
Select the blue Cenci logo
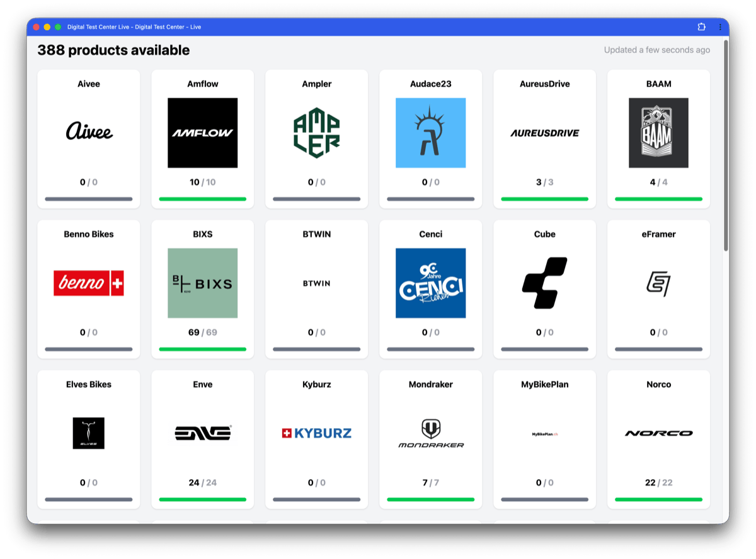point(431,283)
